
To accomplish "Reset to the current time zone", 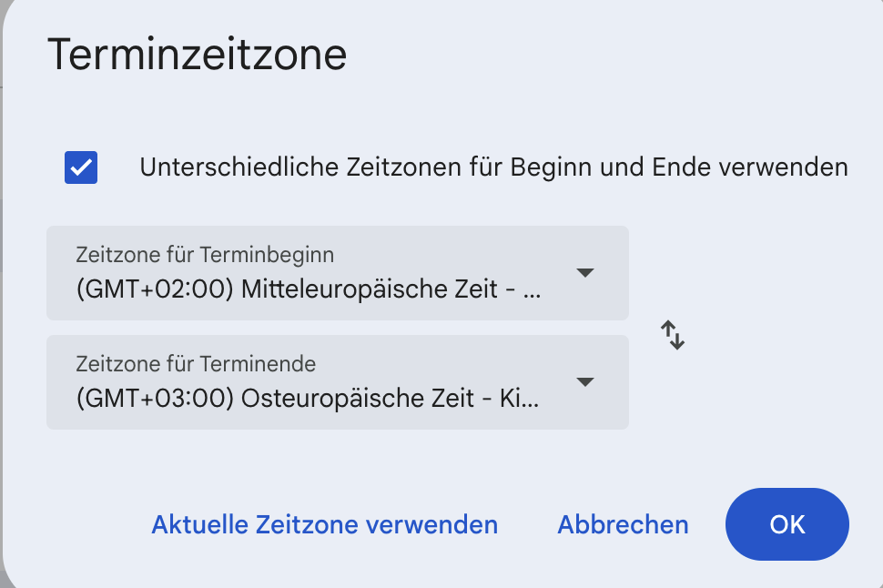I will (324, 525).
